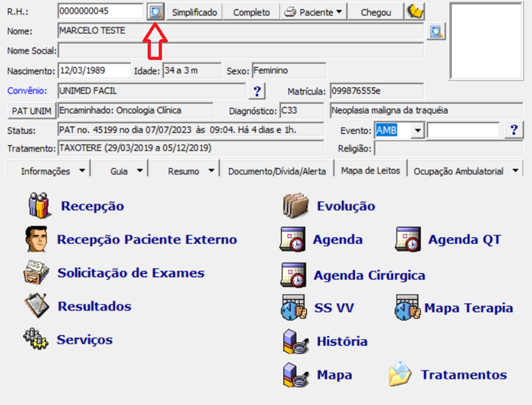The height and width of the screenshot is (405, 532).
Task: Click the Convênio label link
Action: (x=27, y=91)
